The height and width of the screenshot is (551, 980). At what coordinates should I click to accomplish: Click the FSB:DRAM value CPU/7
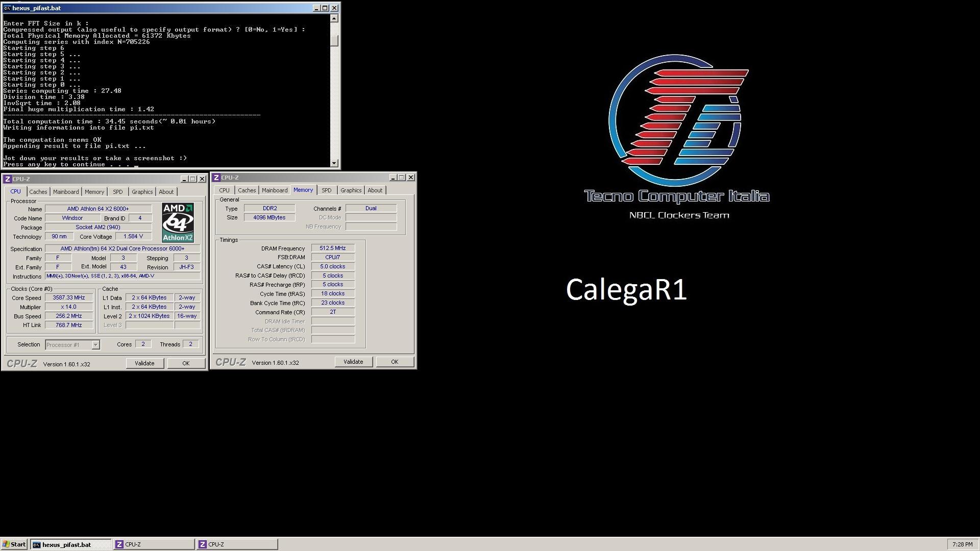coord(333,258)
